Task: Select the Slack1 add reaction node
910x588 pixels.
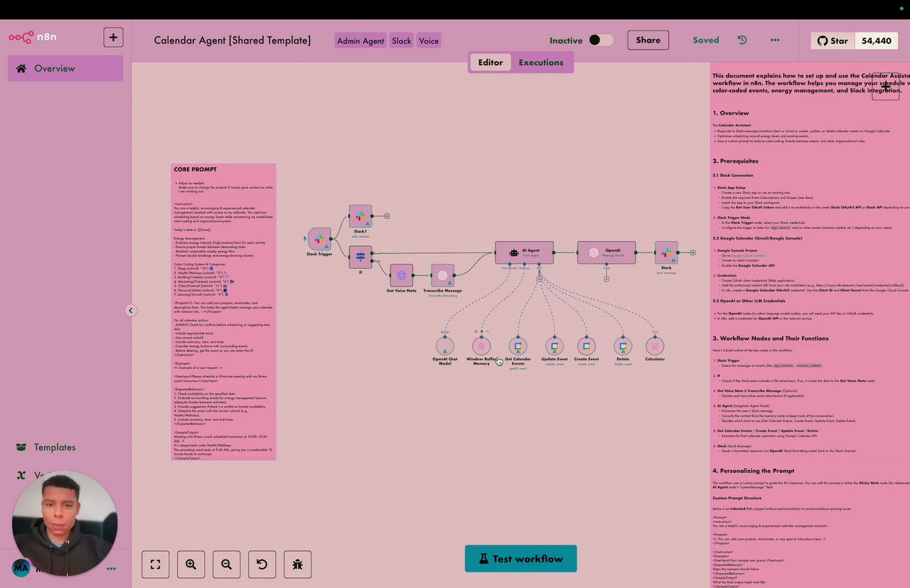Action: tap(360, 215)
